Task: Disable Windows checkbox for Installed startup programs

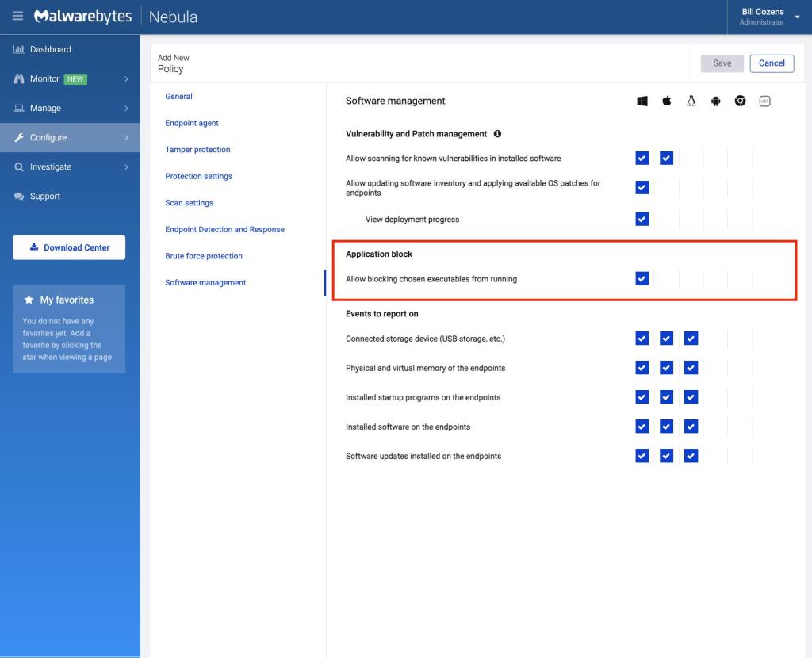Action: pyautogui.click(x=642, y=397)
